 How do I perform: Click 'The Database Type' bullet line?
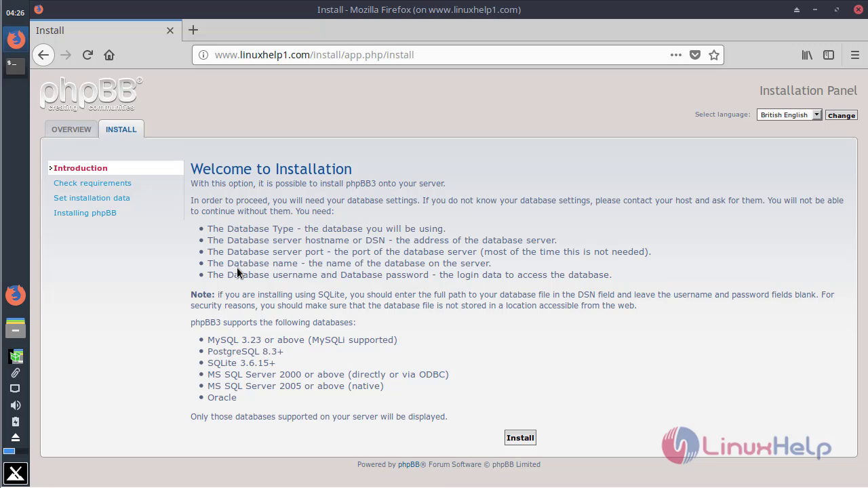[x=327, y=228]
